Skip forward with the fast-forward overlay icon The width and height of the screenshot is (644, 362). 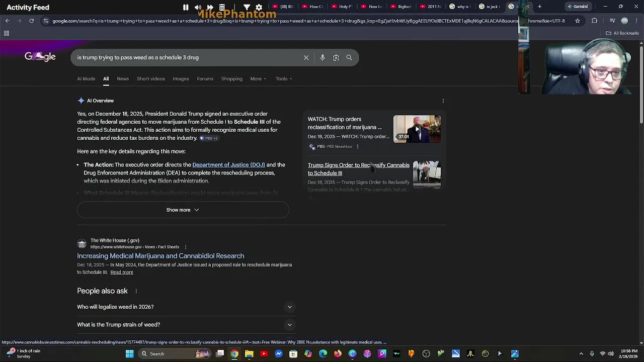210,8
